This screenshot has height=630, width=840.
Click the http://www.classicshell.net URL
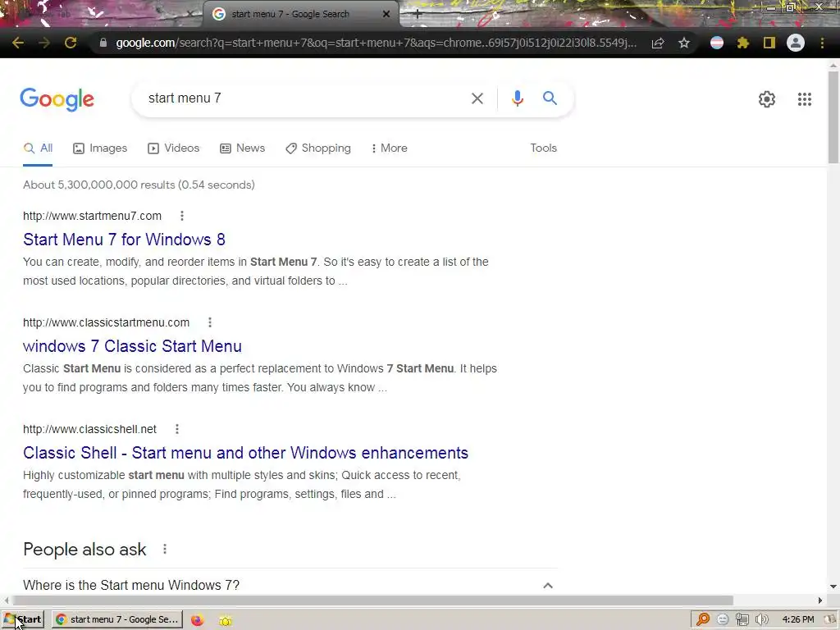point(89,429)
